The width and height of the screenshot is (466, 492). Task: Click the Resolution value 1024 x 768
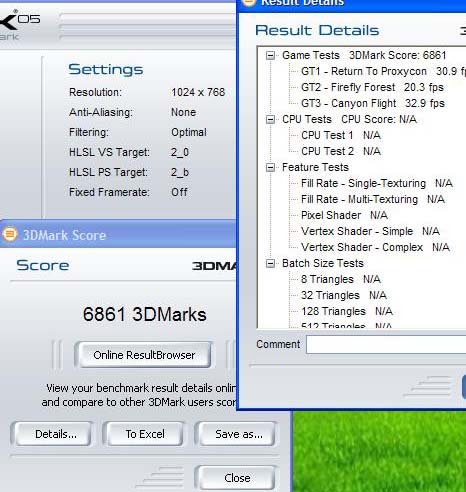point(198,92)
